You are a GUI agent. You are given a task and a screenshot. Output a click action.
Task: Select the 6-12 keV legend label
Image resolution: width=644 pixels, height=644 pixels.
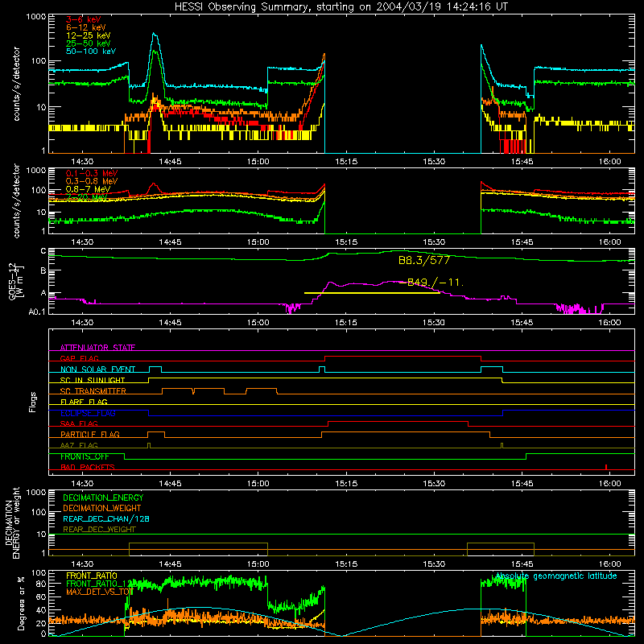[86, 27]
